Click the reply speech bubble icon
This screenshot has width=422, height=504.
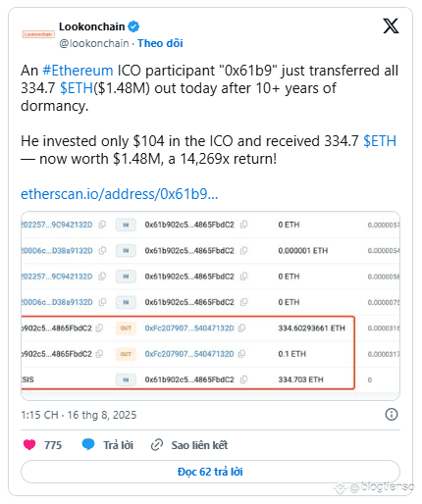point(88,445)
